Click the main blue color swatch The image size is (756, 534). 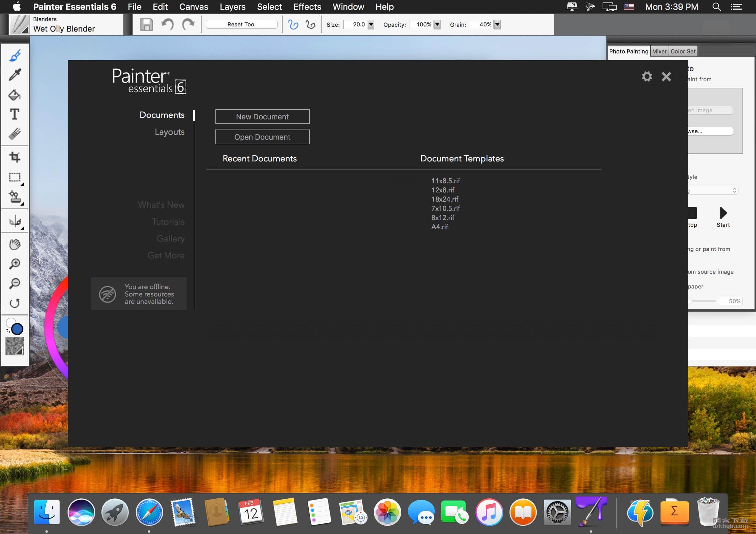click(17, 329)
